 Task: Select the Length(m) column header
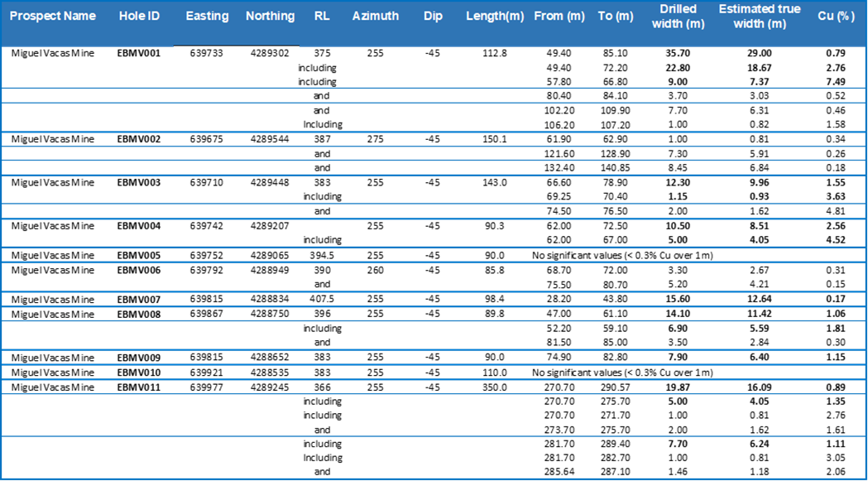[x=495, y=16]
